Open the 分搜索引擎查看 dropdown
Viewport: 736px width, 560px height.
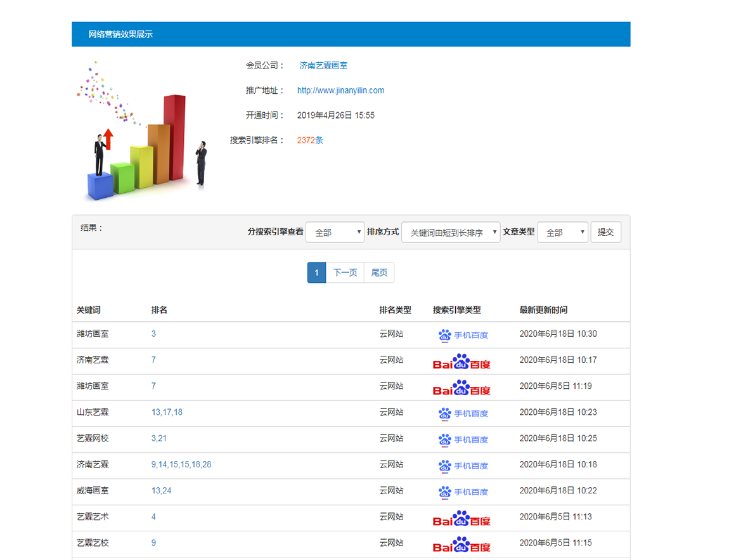pos(335,232)
